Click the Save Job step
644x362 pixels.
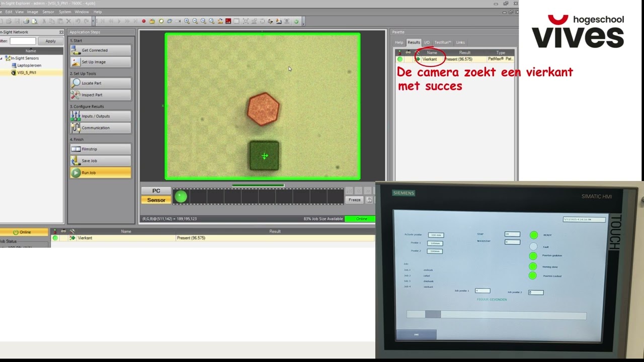[101, 161]
